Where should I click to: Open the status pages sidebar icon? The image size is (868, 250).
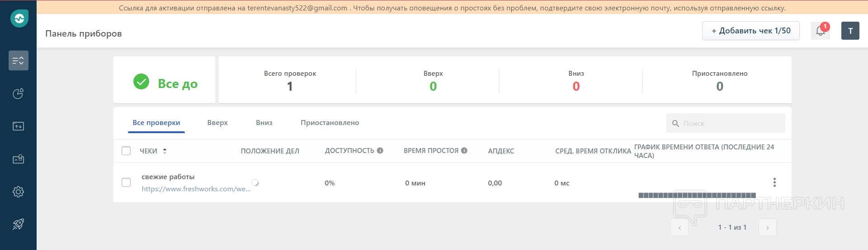pyautogui.click(x=19, y=126)
